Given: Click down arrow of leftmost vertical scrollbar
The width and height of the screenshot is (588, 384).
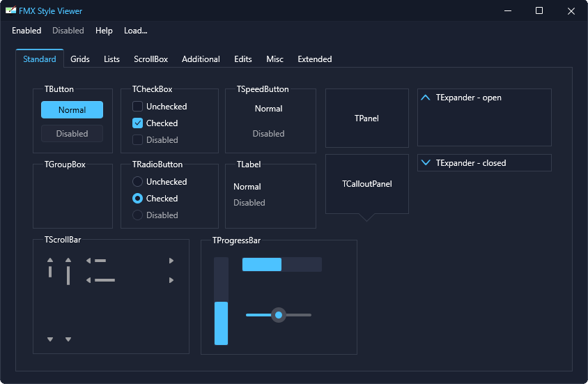Looking at the screenshot, I should tap(50, 339).
